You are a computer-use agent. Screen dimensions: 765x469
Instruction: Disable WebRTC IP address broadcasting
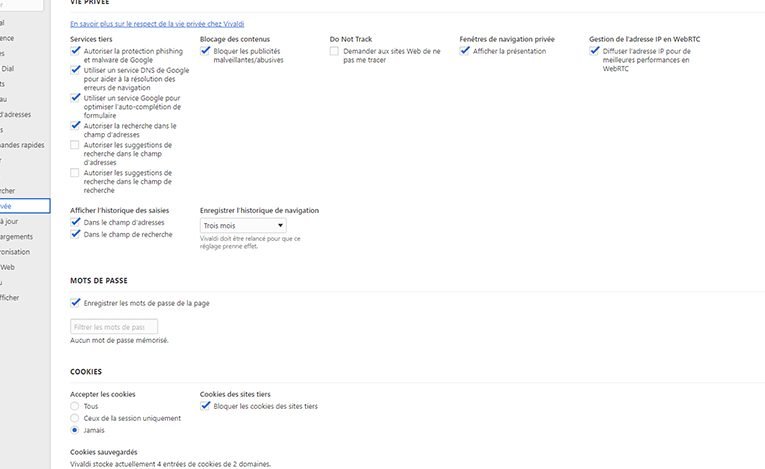pyautogui.click(x=595, y=50)
